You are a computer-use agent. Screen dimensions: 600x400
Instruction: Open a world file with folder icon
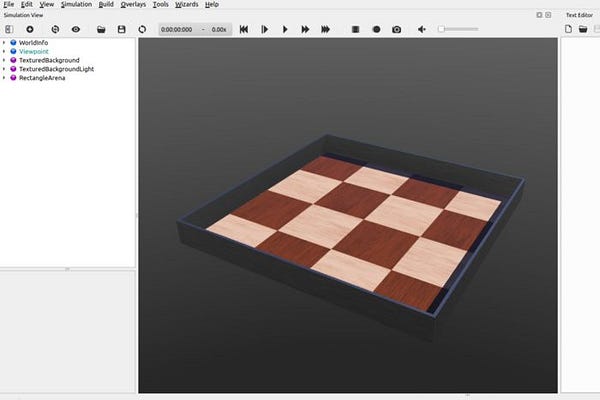tap(101, 29)
